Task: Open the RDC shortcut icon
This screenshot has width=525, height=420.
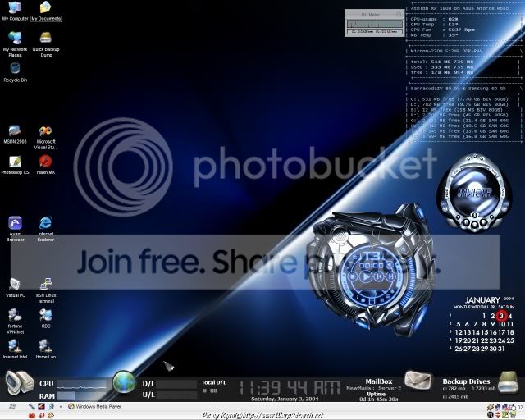Action: (x=46, y=318)
